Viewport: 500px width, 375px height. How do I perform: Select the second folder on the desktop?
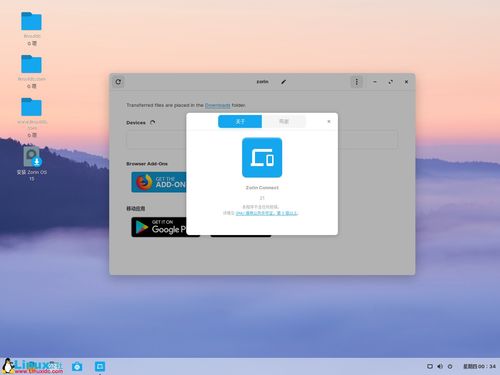coord(32,72)
